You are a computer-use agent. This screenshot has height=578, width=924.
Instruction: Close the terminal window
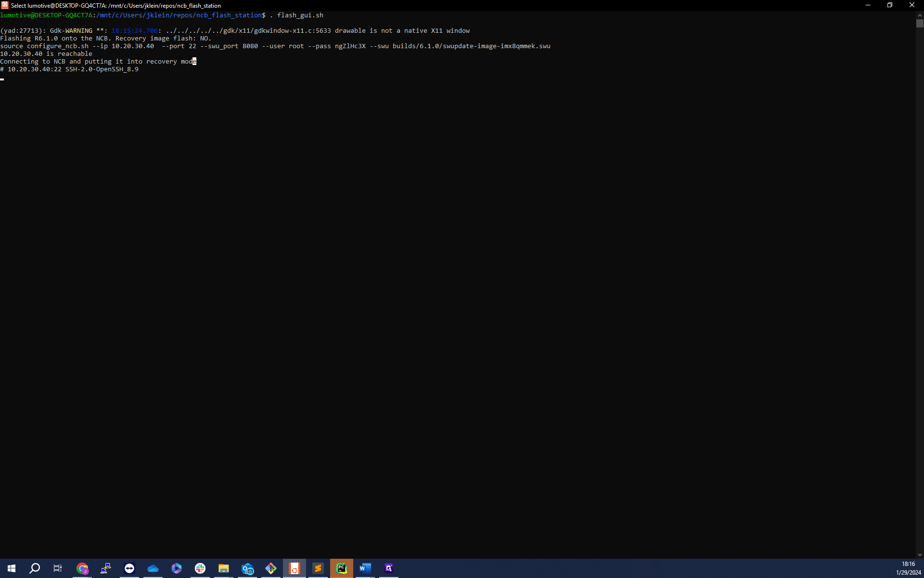click(x=912, y=5)
